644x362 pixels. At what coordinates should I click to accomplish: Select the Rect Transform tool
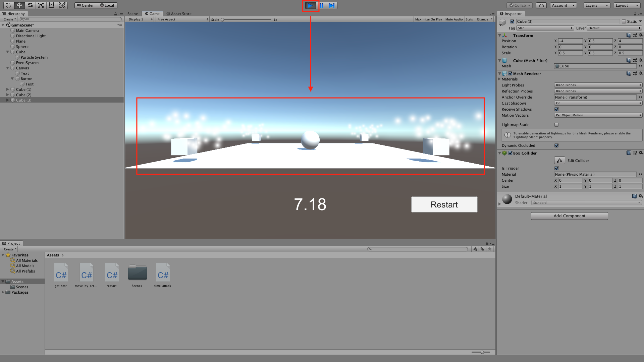click(51, 5)
